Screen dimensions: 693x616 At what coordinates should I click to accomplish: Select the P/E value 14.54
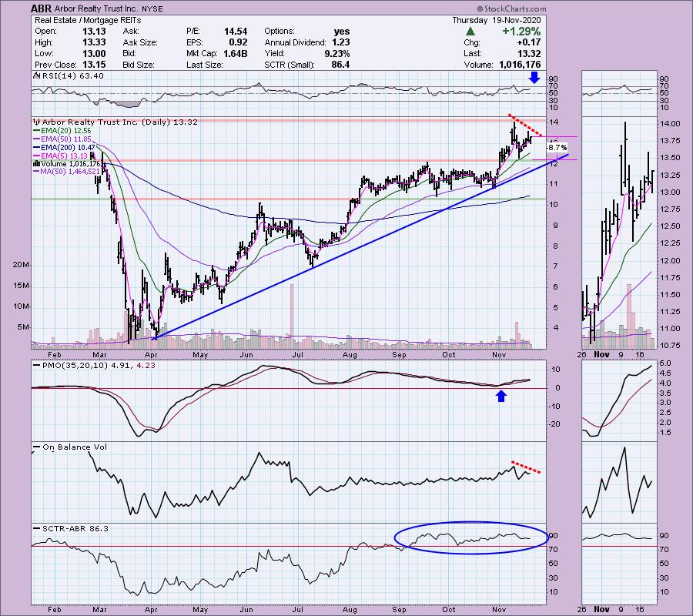coord(236,32)
